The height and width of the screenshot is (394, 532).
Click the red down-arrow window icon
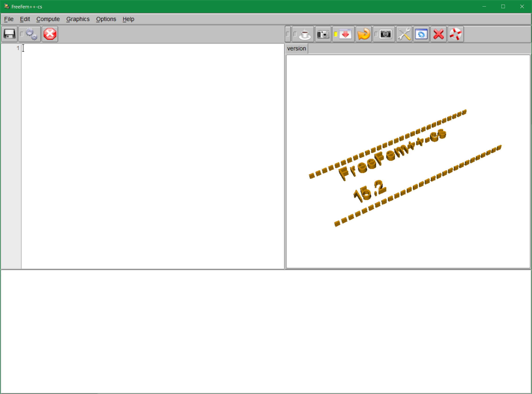click(345, 34)
